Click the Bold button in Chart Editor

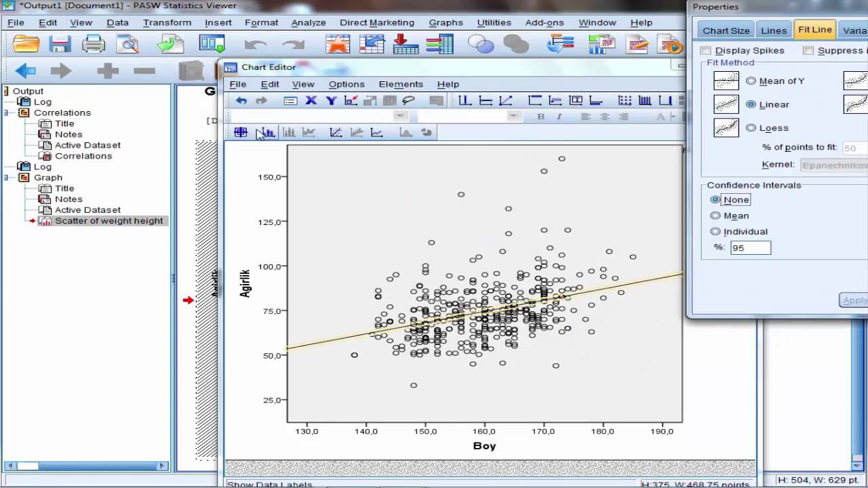[540, 116]
